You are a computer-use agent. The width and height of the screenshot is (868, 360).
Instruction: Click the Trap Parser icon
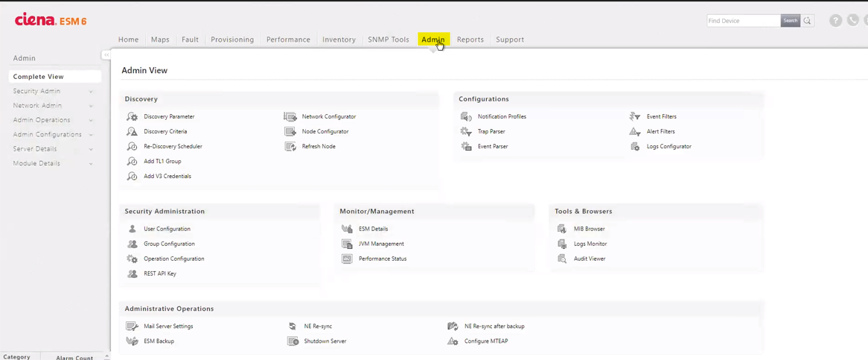(466, 132)
